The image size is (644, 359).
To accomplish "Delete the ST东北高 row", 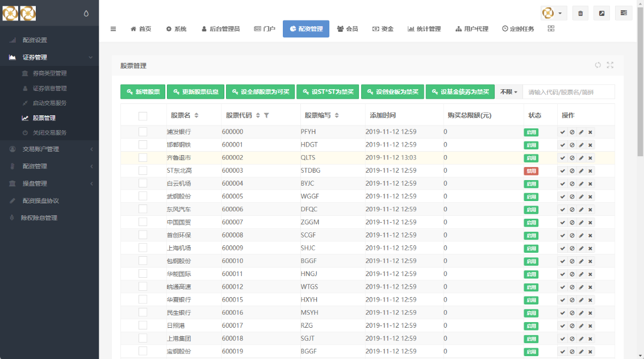I will click(590, 171).
